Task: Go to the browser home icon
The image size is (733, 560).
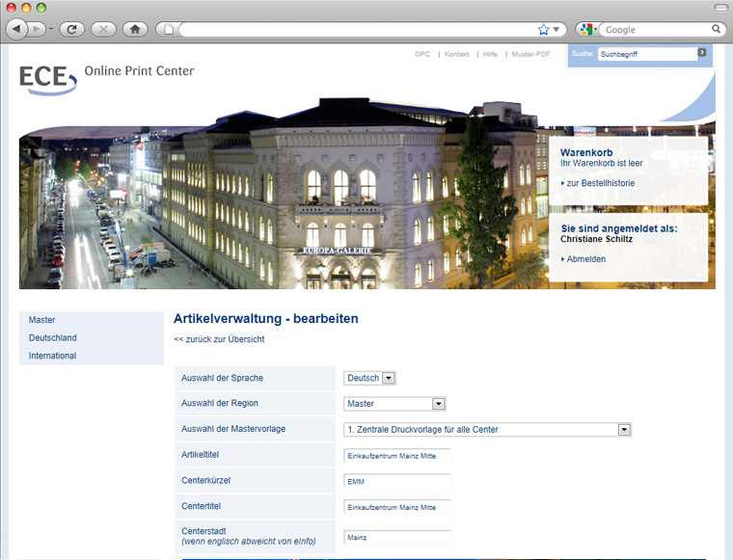Action: pyautogui.click(x=135, y=30)
